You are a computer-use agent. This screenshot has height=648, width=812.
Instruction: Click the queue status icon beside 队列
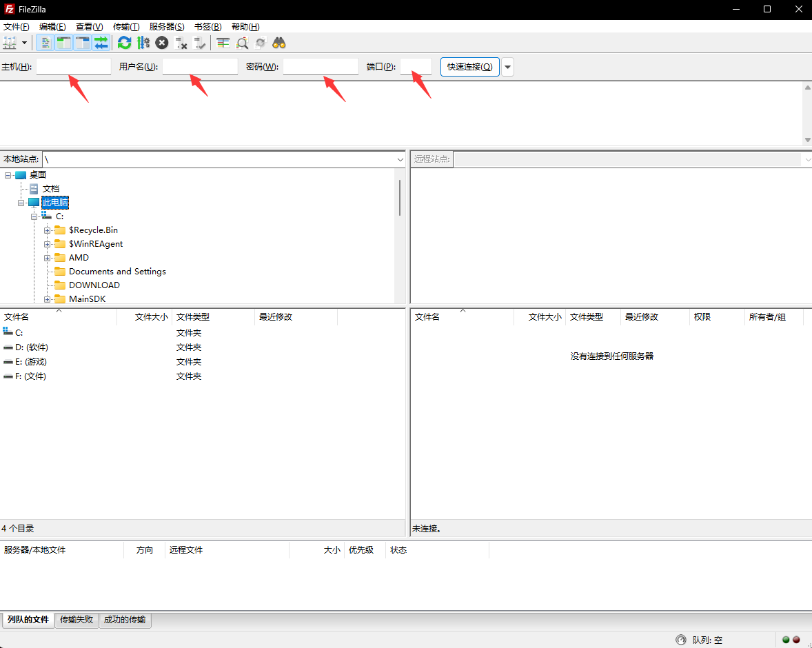681,640
